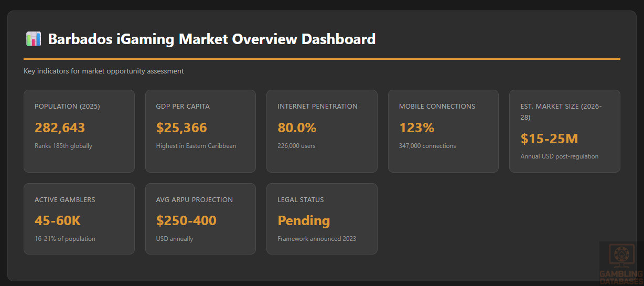The image size is (644, 286).
Task: Click the key indicators subtitle text
Action: click(x=104, y=71)
